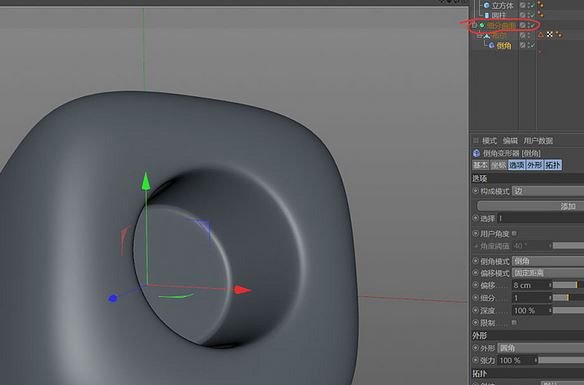Open the 倒角模式 dropdown
584x385 pixels.
(548, 261)
